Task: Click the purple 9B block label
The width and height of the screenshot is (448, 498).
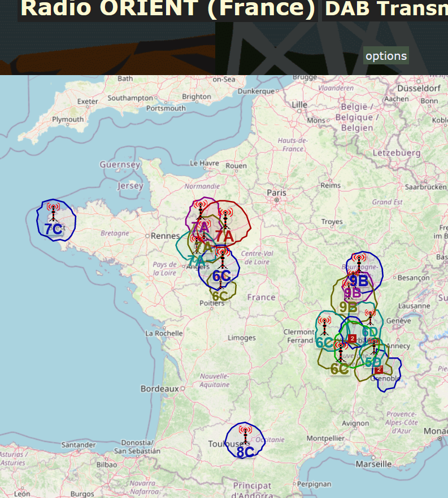Action: 353,293
